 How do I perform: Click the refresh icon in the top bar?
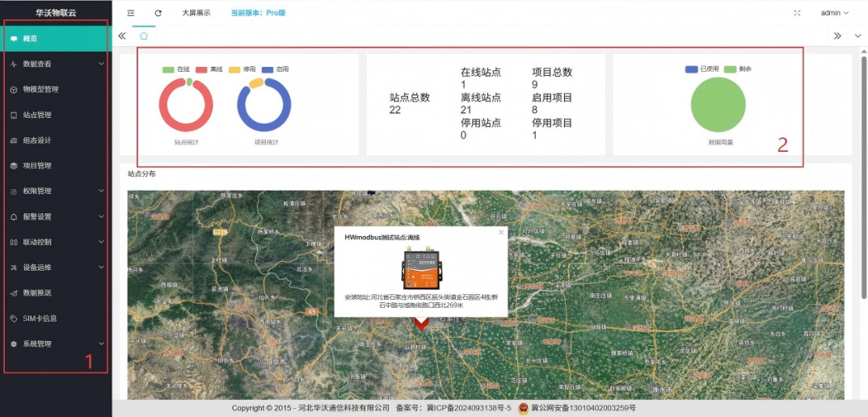tap(158, 13)
